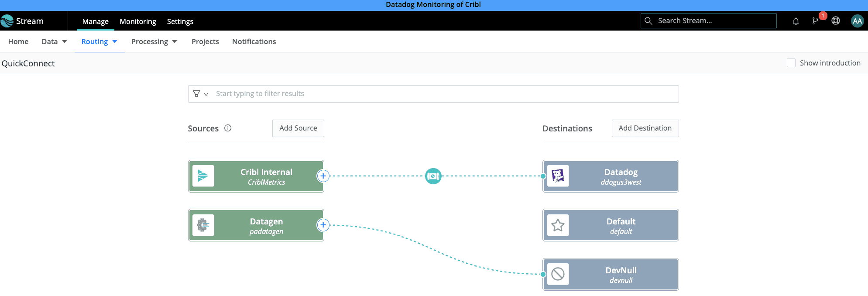Expand the Routing dropdown menu

[99, 41]
